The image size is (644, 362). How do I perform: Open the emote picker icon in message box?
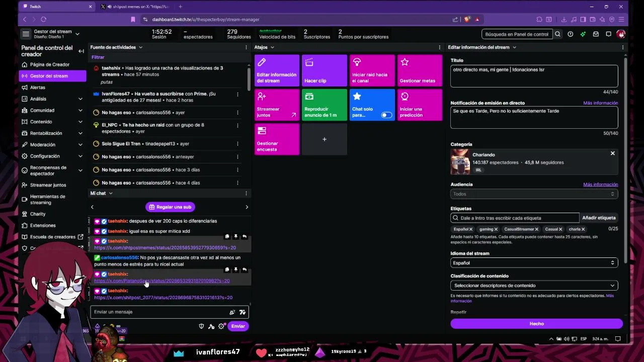[x=242, y=312]
